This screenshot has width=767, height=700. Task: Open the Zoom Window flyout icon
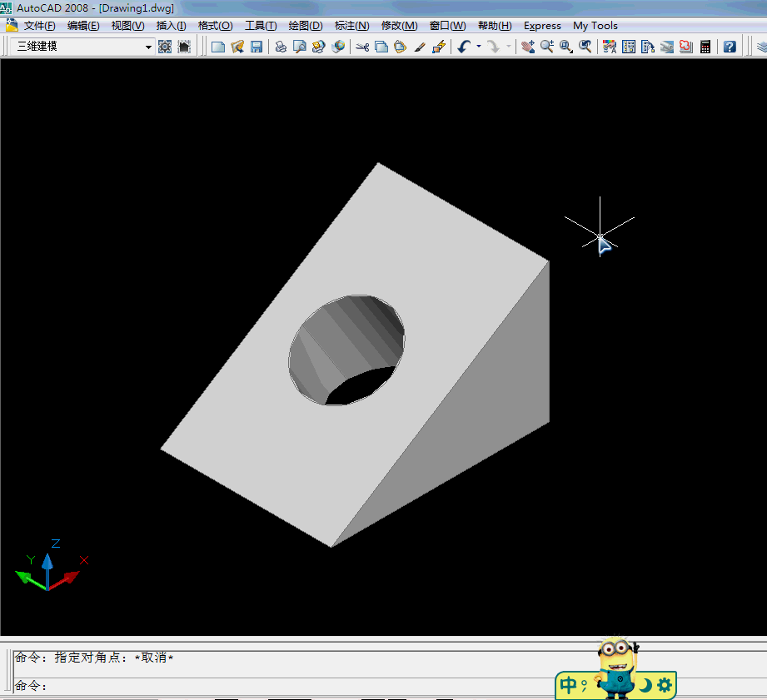(566, 47)
